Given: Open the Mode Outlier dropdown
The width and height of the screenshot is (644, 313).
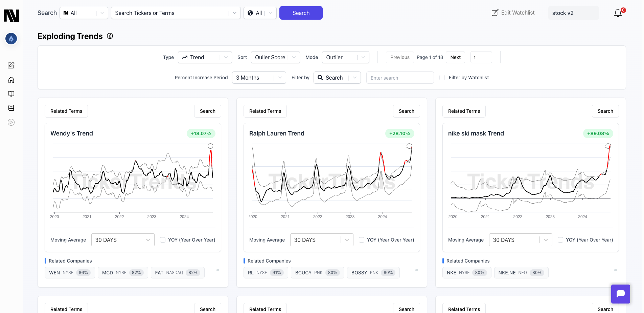Looking at the screenshot, I should (x=346, y=57).
